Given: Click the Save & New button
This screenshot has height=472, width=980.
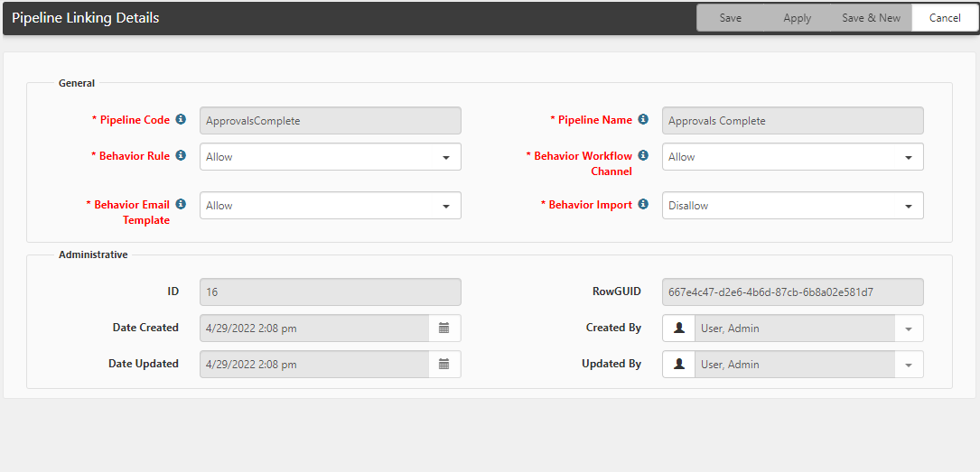Looking at the screenshot, I should 871,18.
